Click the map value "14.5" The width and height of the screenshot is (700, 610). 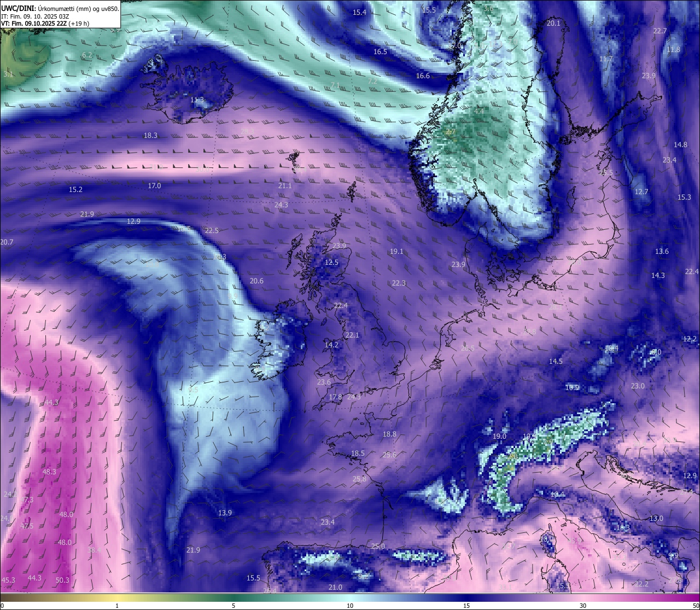(x=556, y=361)
